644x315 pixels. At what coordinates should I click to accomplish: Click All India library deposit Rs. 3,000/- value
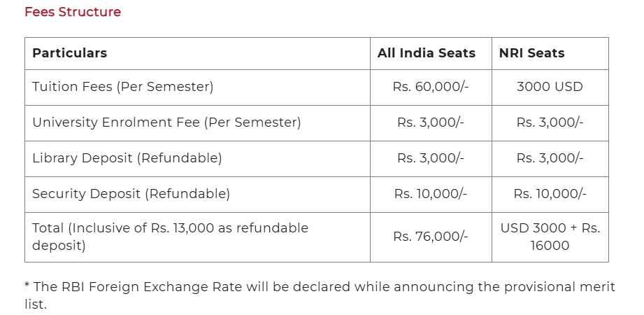click(431, 159)
